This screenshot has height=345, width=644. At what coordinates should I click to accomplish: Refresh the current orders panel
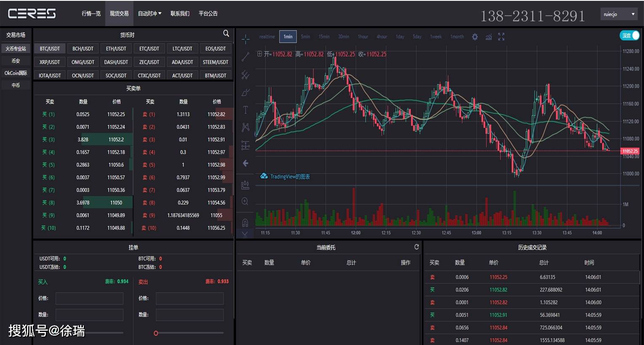point(417,247)
